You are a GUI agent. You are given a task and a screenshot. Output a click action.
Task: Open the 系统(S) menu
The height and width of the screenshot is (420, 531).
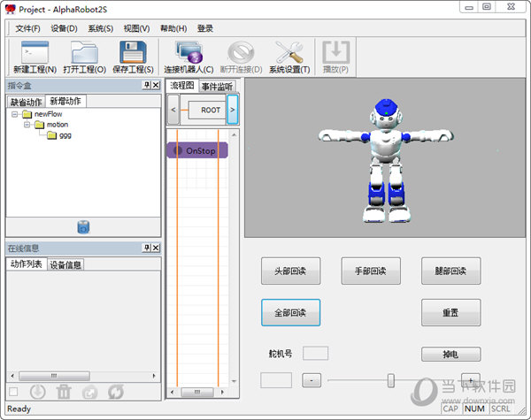[101, 28]
